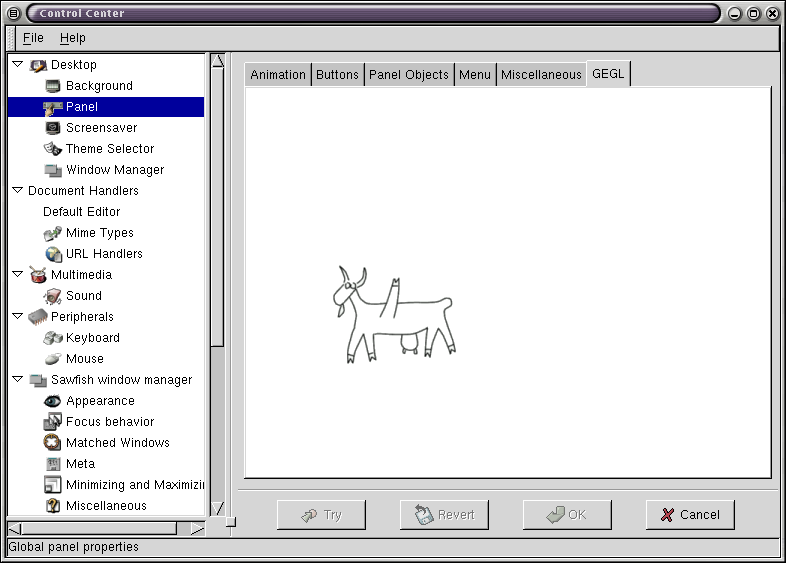Click the sidebar vertical scrollbar down arrow
Viewport: 786px width, 563px height.
pyautogui.click(x=218, y=508)
